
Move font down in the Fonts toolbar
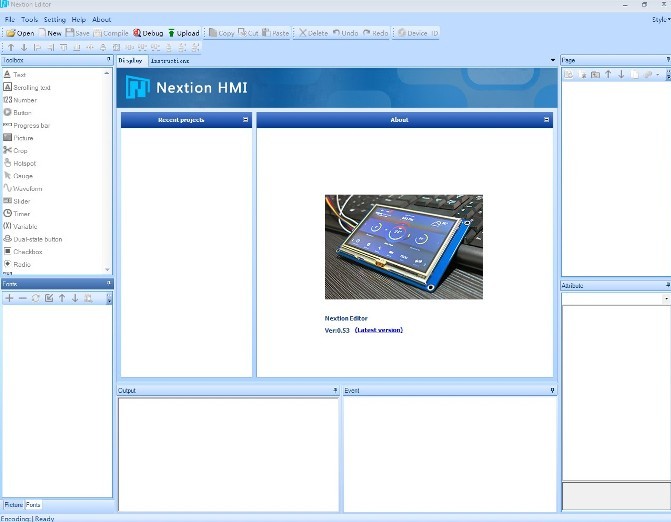(75, 298)
